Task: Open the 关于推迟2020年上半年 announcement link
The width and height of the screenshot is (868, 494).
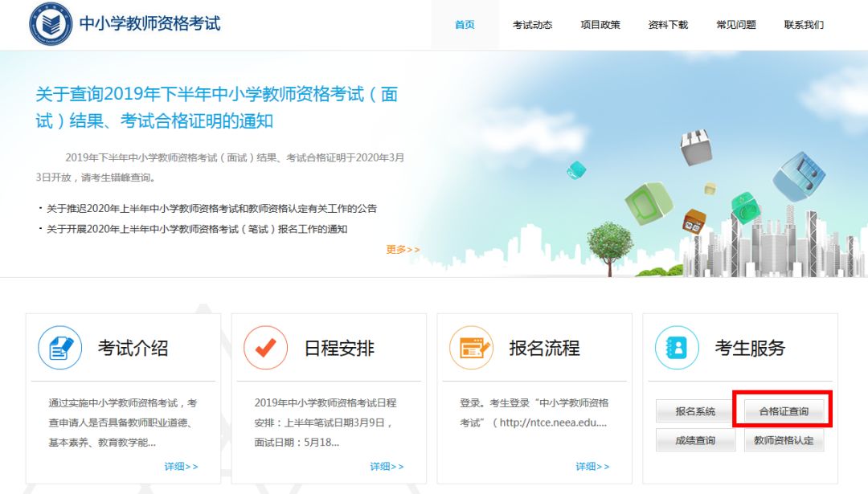Action: (211, 209)
